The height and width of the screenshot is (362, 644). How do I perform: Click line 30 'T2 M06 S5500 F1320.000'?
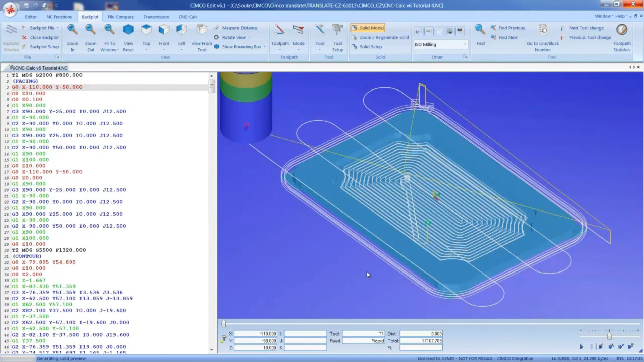click(49, 250)
